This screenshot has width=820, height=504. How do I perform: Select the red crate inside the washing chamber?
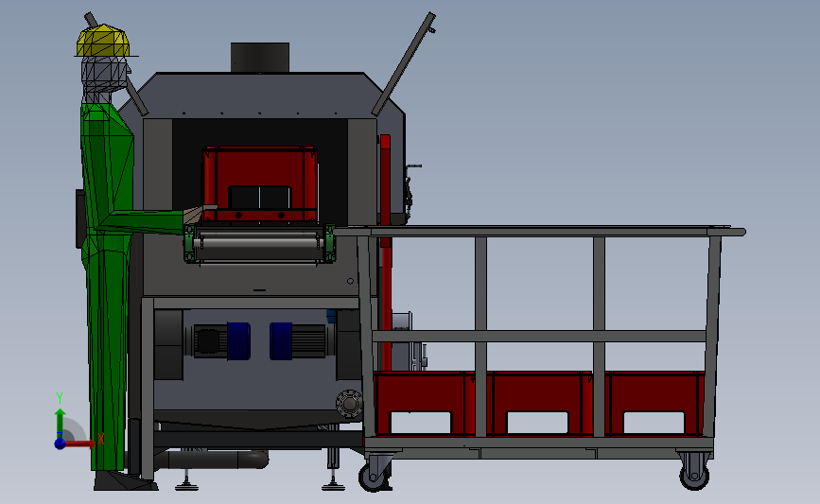coord(260,184)
